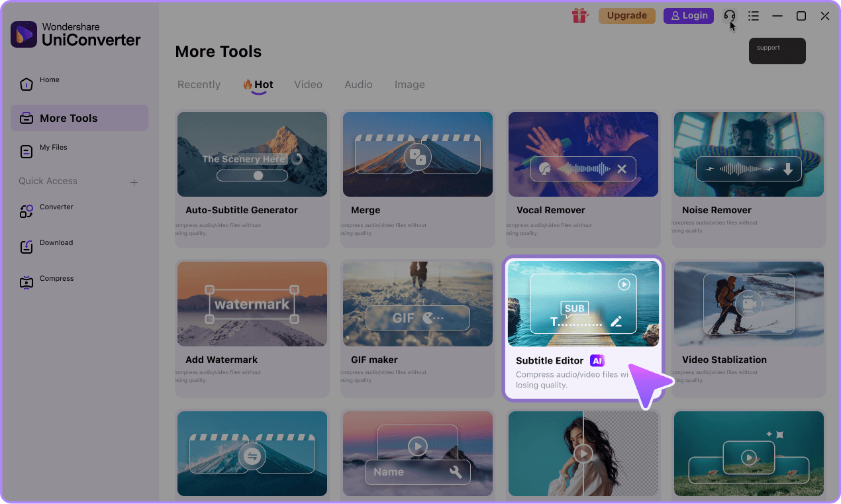Open the Noise Remover thumbnail
The width and height of the screenshot is (841, 504).
(x=749, y=154)
